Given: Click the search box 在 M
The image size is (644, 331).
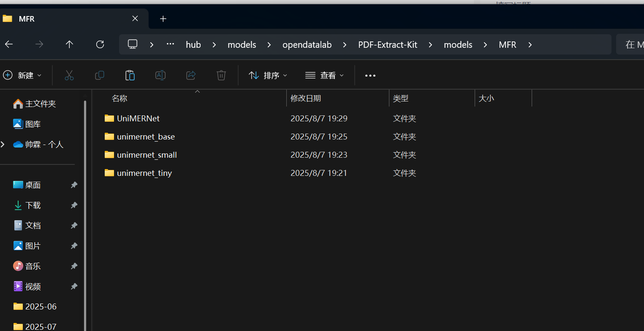Looking at the screenshot, I should 630,44.
